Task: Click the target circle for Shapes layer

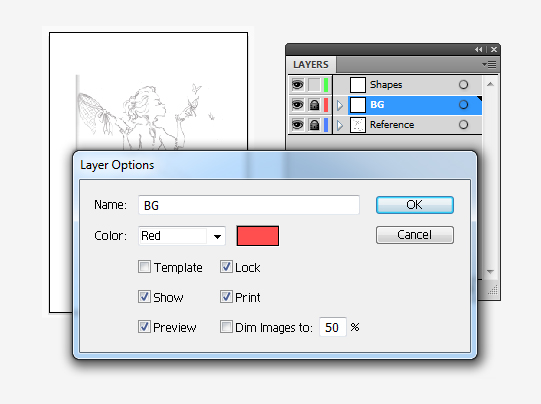Action: click(x=463, y=85)
